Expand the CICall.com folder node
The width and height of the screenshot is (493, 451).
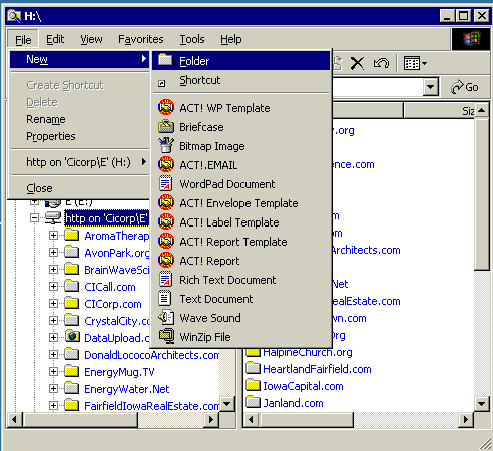coord(53,287)
